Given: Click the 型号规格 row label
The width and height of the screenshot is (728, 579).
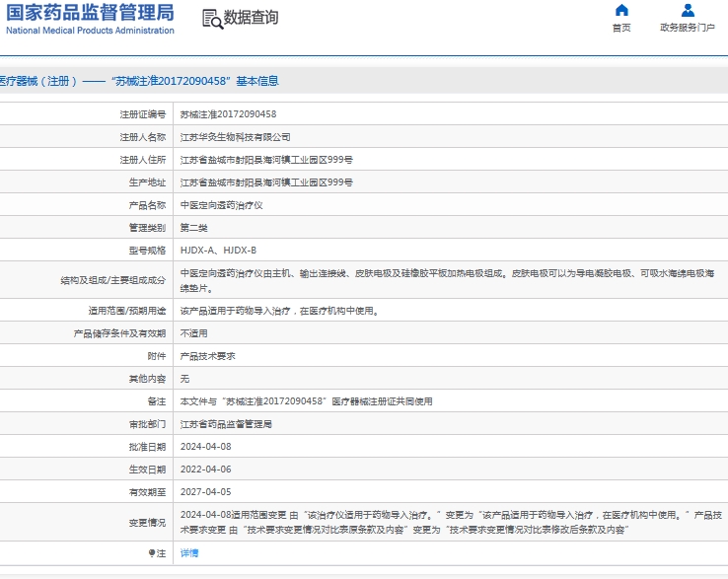Looking at the screenshot, I should click(147, 251).
